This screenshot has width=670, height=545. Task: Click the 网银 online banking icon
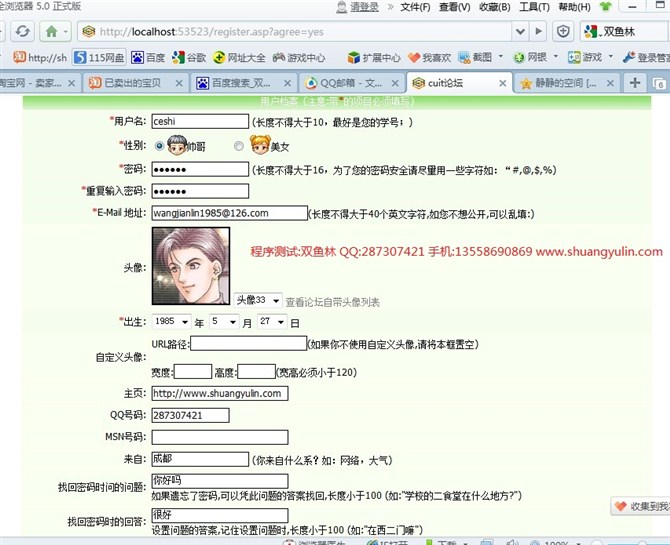pyautogui.click(x=519, y=57)
